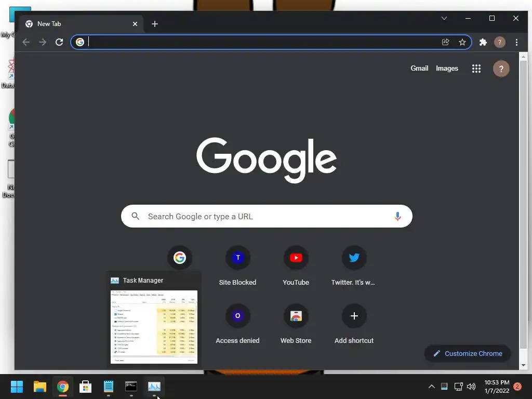This screenshot has height=399, width=532.
Task: Click the Chrome back arrow
Action: tap(26, 42)
